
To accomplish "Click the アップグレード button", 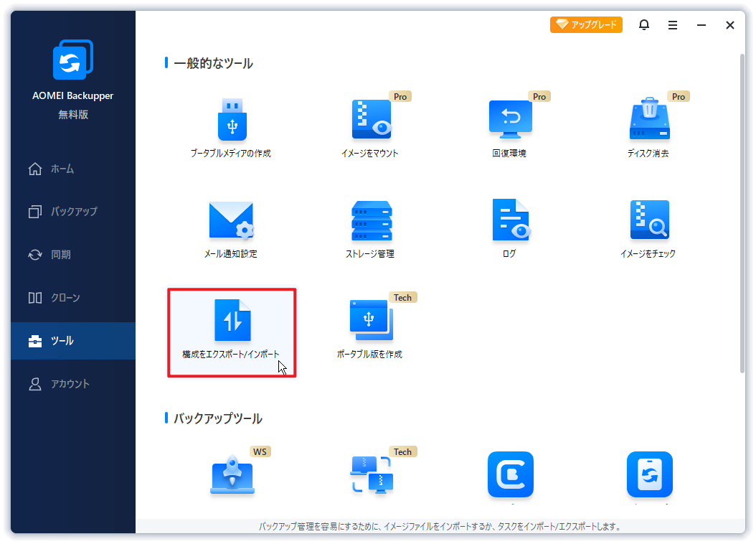I will [x=586, y=24].
